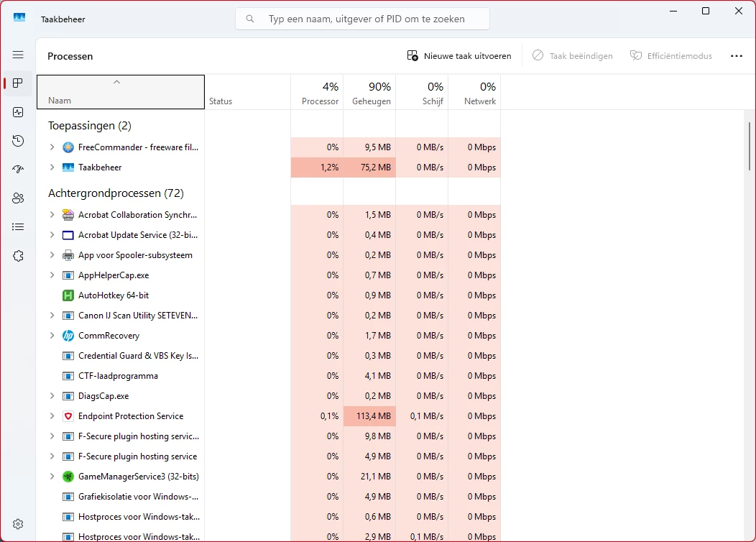Click the Achtergrondprocessen (72) group heading
Screen dimensions: 756x542
pos(116,193)
